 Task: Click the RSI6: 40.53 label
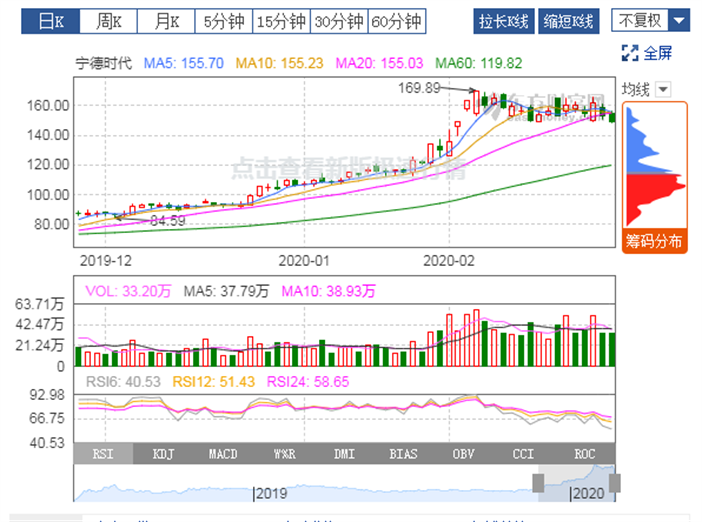pyautogui.click(x=123, y=381)
